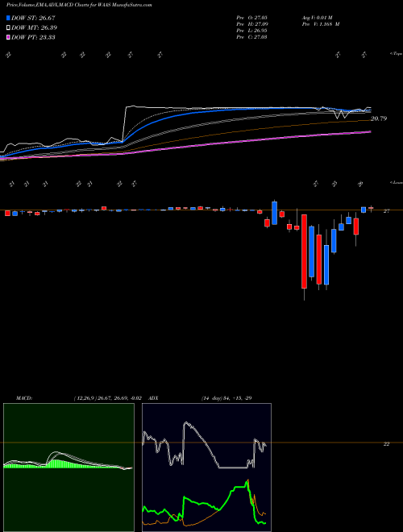Click the 27 price level label
The height and width of the screenshot is (532, 403).
pyautogui.click(x=386, y=211)
